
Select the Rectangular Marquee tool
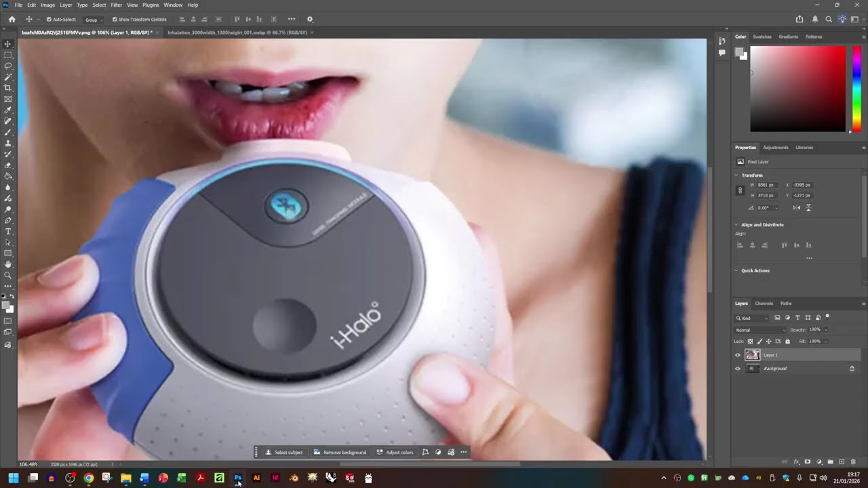(x=8, y=55)
